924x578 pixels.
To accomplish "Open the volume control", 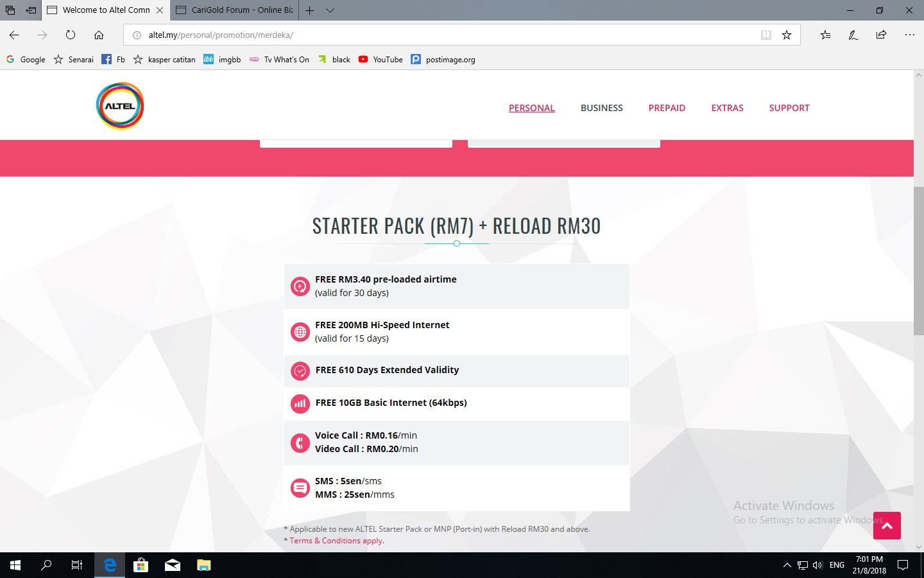I will point(817,565).
